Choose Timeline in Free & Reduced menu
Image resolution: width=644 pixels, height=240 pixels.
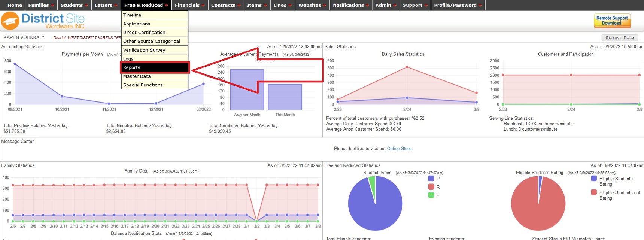coord(155,15)
